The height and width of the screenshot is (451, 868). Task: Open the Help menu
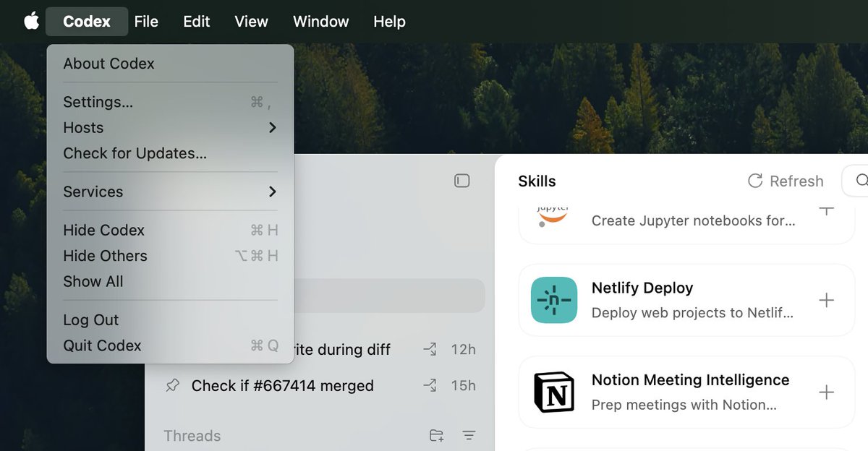[389, 22]
